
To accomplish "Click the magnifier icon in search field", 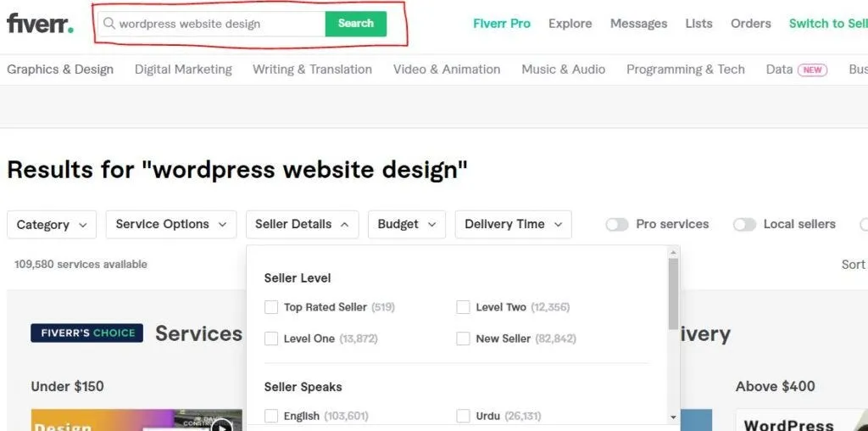I will tap(109, 23).
